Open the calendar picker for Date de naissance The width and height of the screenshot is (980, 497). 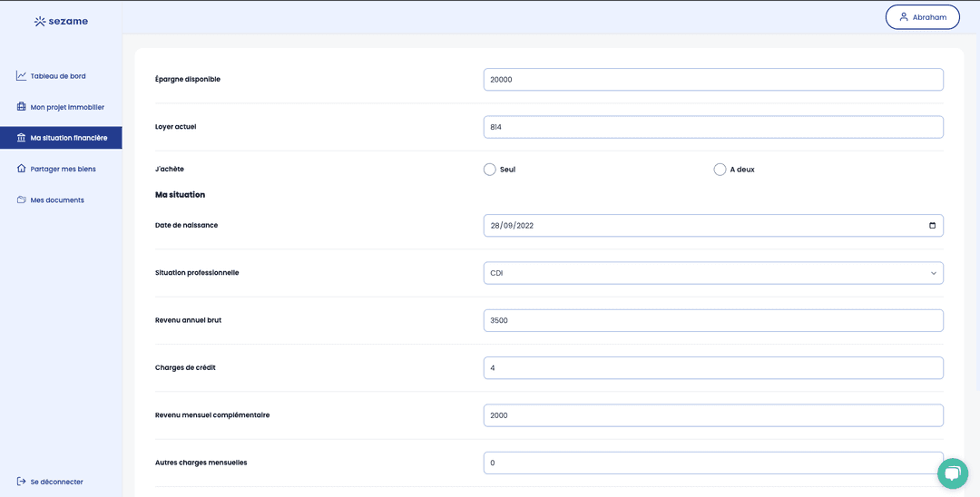click(932, 226)
